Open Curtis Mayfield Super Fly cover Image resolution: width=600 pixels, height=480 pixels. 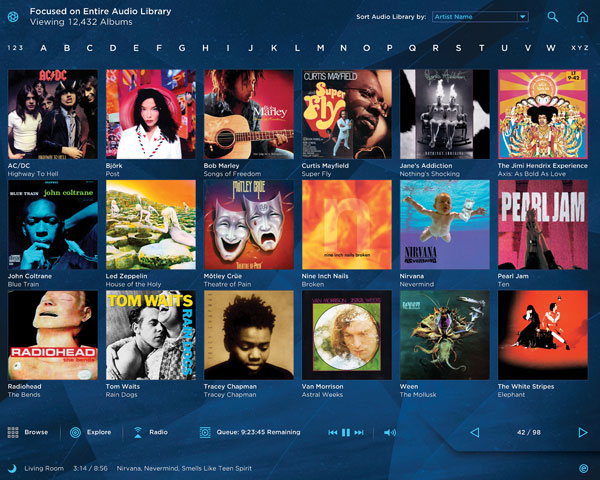click(x=347, y=114)
